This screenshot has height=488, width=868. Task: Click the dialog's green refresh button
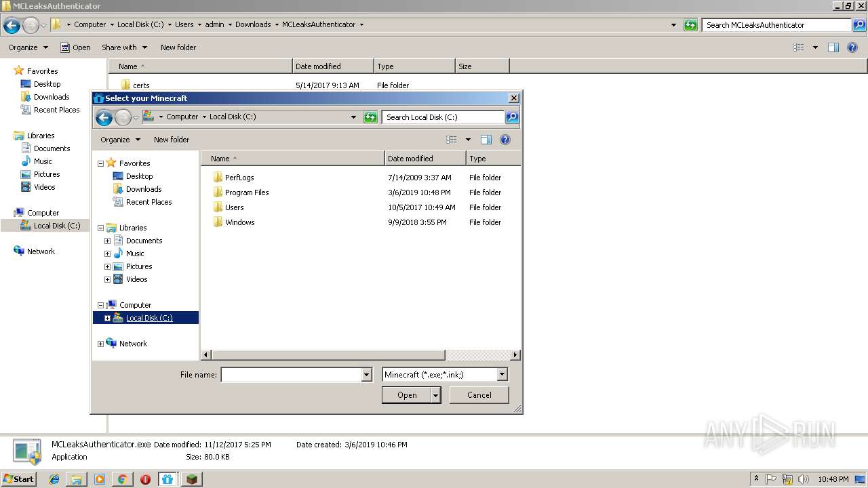(x=370, y=117)
